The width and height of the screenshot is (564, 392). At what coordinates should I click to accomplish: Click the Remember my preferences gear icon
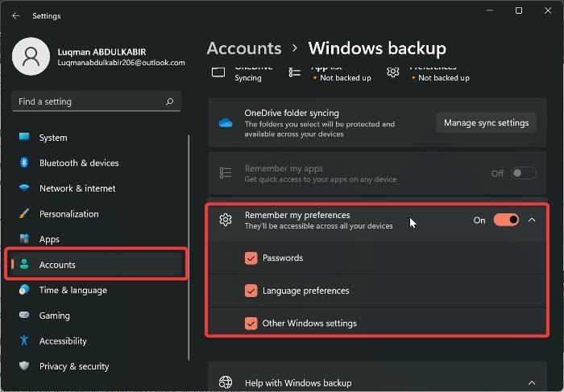click(x=226, y=220)
